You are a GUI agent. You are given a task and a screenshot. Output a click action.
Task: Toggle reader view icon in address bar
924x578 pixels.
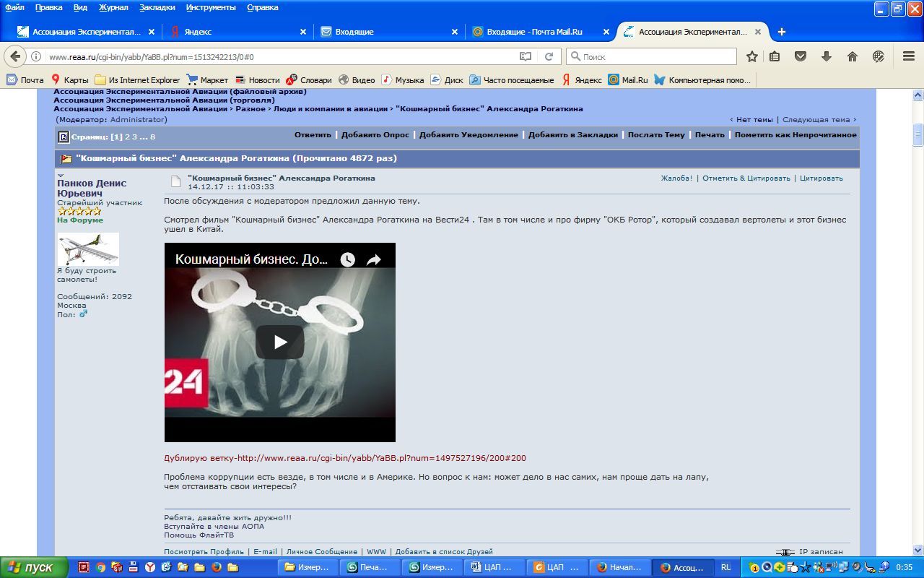click(x=526, y=56)
